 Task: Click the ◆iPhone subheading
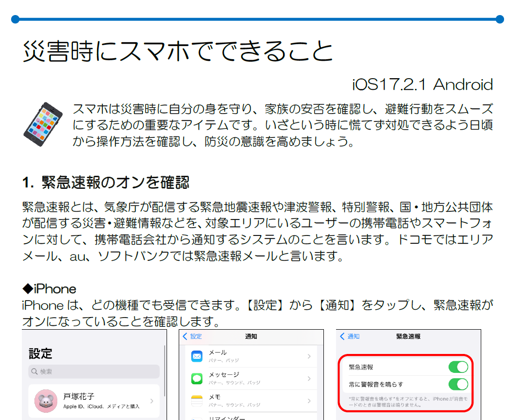49,289
